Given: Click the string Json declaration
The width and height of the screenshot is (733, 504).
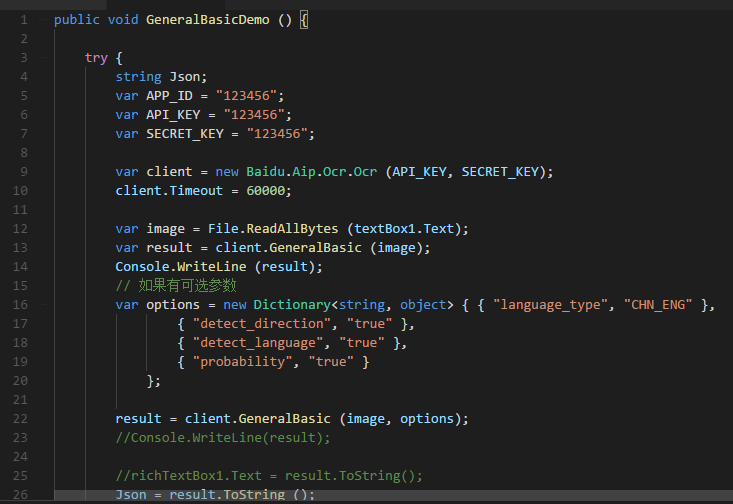Looking at the screenshot, I should 161,76.
